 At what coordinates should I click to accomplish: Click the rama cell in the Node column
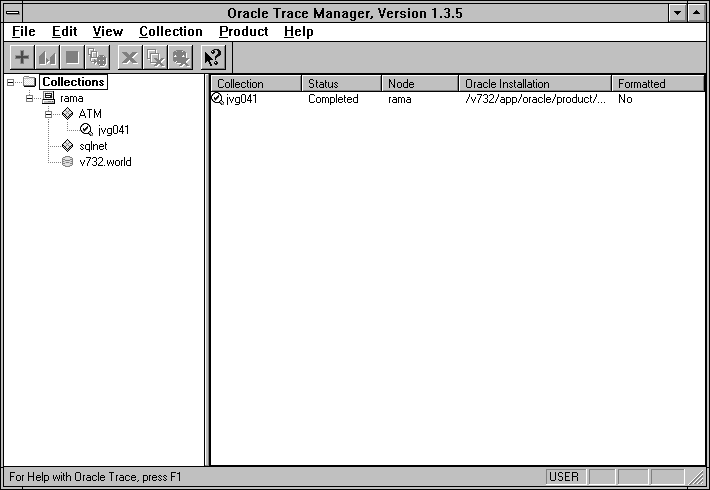[400, 99]
